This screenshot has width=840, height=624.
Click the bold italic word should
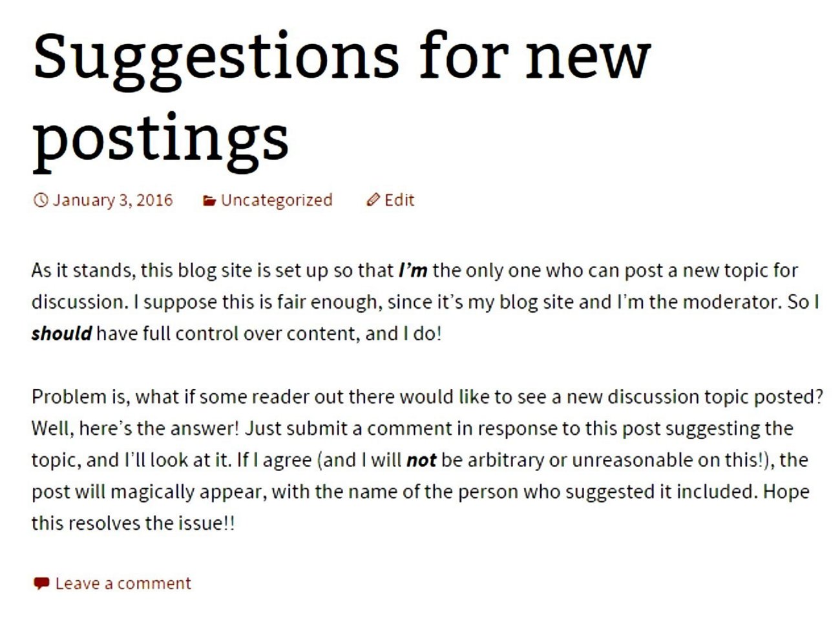pos(61,333)
